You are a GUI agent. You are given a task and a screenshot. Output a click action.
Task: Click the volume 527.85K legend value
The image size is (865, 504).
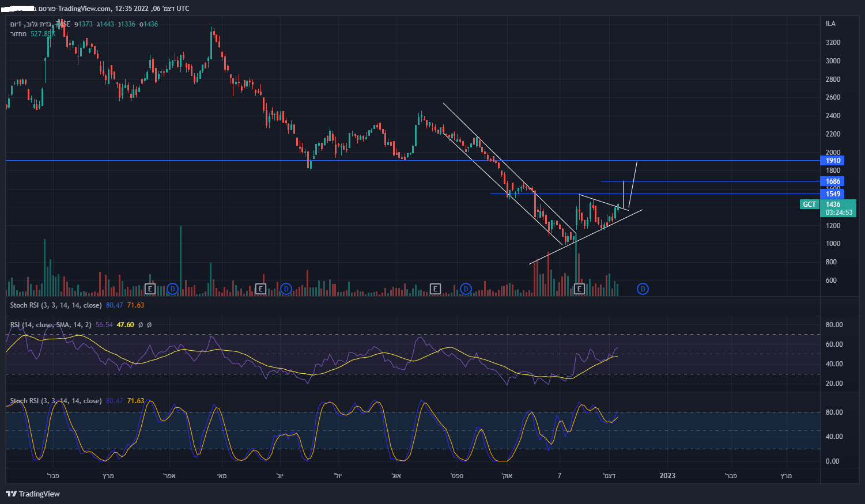[43, 34]
